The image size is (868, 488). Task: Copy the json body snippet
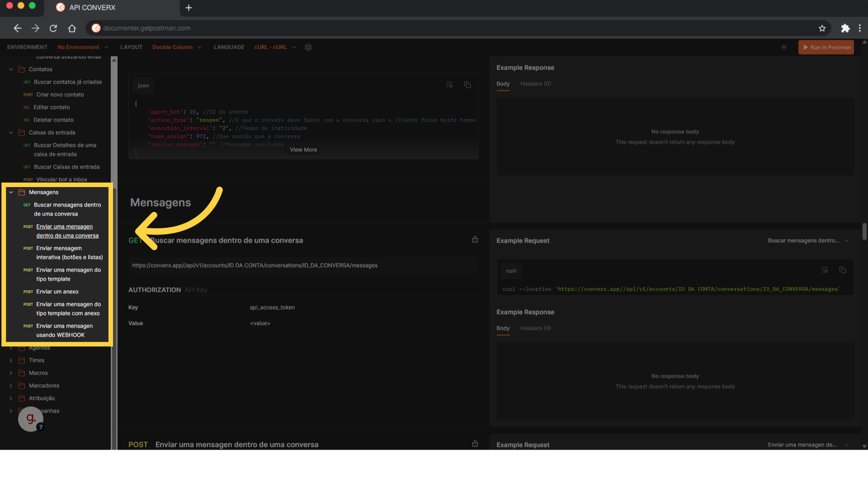click(467, 85)
